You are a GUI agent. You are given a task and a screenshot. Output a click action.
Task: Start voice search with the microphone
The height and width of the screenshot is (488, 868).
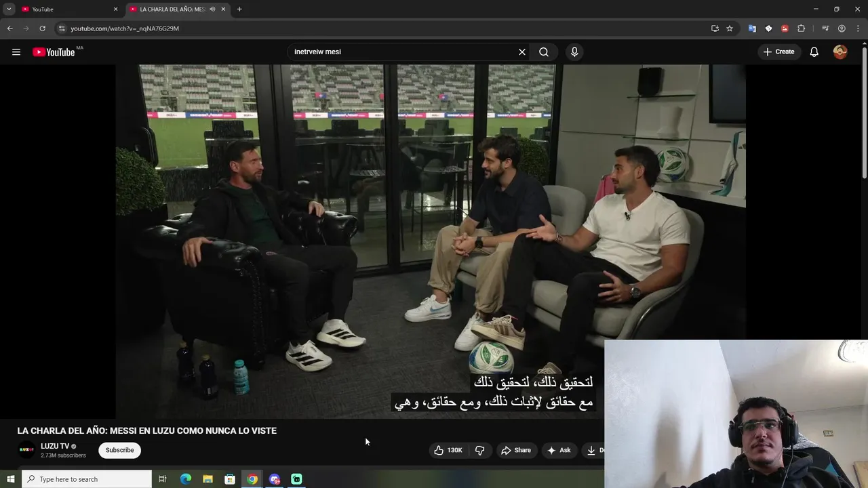(574, 52)
